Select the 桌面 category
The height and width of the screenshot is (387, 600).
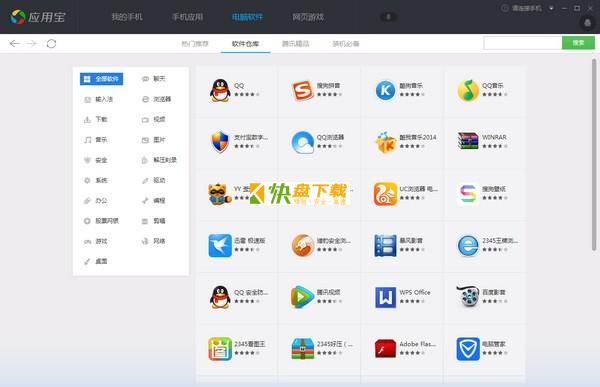point(96,261)
